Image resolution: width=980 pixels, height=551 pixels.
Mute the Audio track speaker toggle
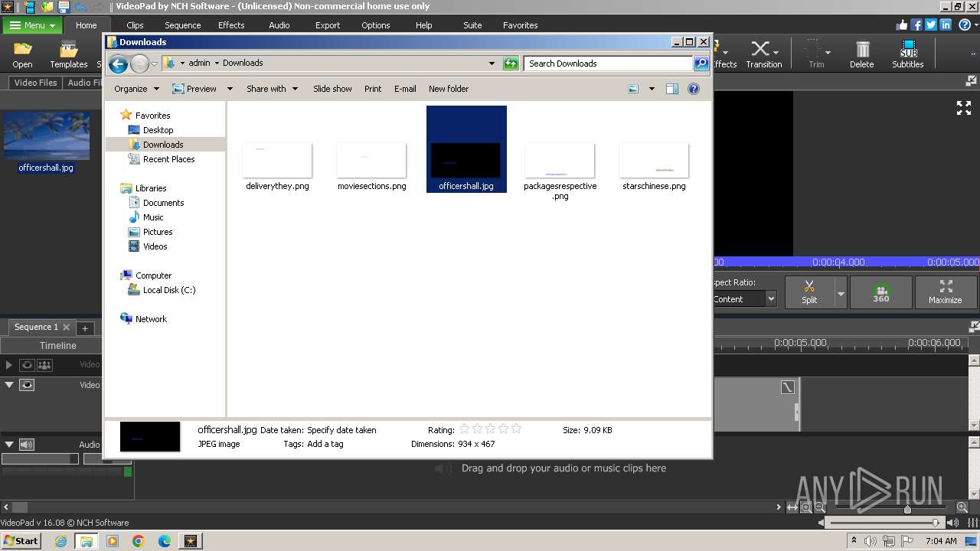pos(27,445)
